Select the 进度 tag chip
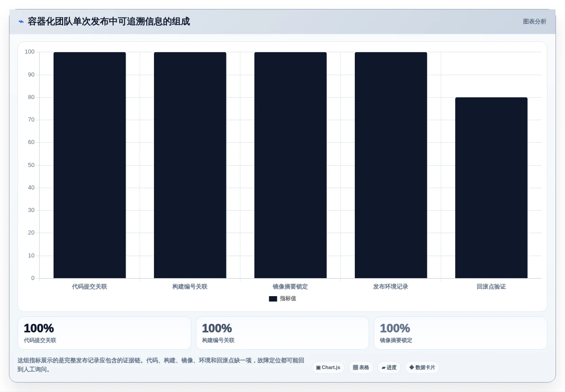Image resolution: width=565 pixels, height=392 pixels. click(389, 368)
